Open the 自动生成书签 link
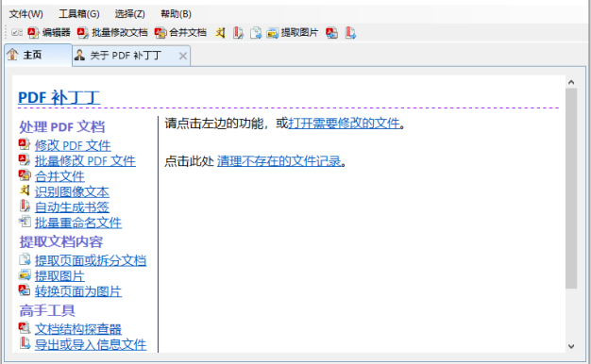Screen dimensions: 591x364 click(72, 207)
